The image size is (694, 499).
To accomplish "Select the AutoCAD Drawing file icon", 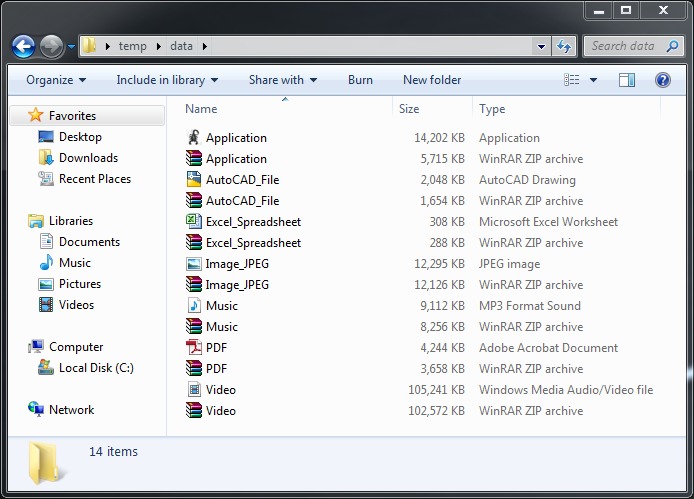I will (194, 180).
